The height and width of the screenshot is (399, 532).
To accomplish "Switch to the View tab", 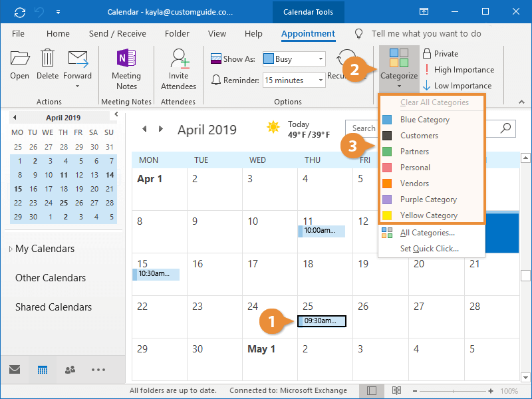I will (217, 34).
